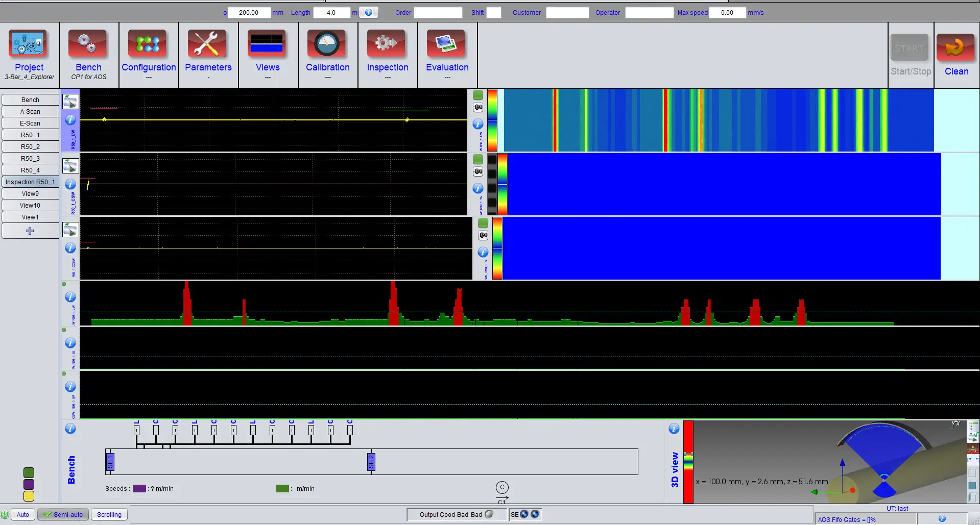Image resolution: width=980 pixels, height=525 pixels.
Task: Click the info button next to Length field
Action: [x=369, y=12]
